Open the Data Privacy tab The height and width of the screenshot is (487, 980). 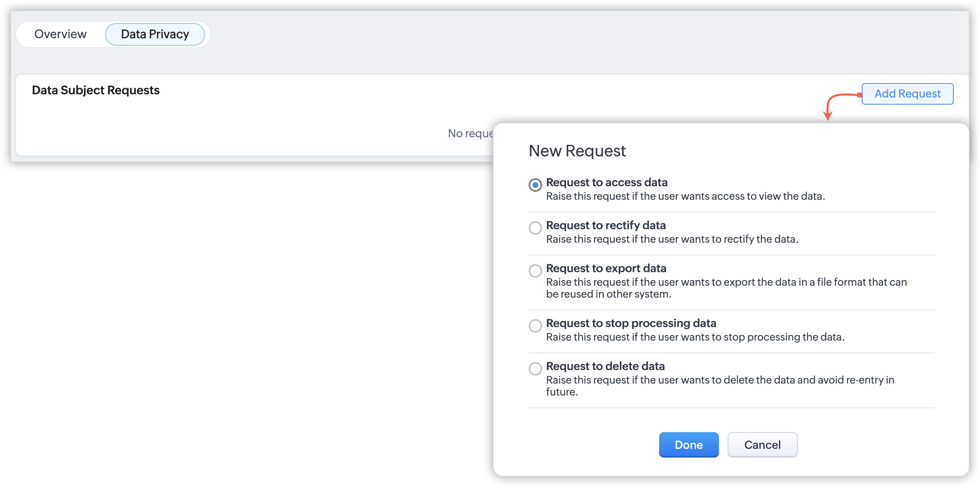pos(155,34)
